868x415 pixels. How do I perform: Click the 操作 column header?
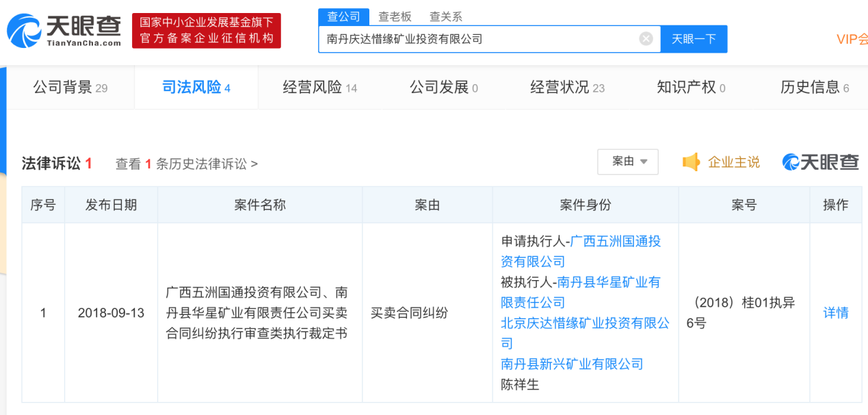coord(836,205)
